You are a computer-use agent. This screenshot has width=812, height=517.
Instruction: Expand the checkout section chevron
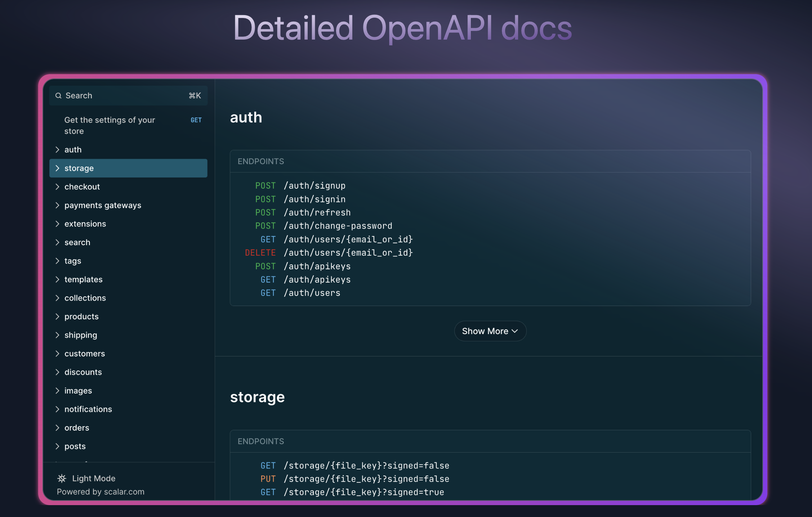pos(57,186)
